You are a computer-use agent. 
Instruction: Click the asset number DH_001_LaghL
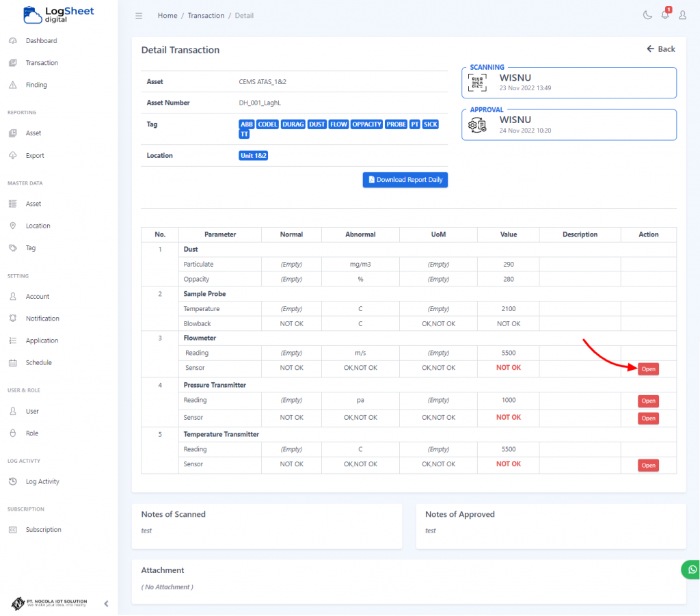coord(260,103)
